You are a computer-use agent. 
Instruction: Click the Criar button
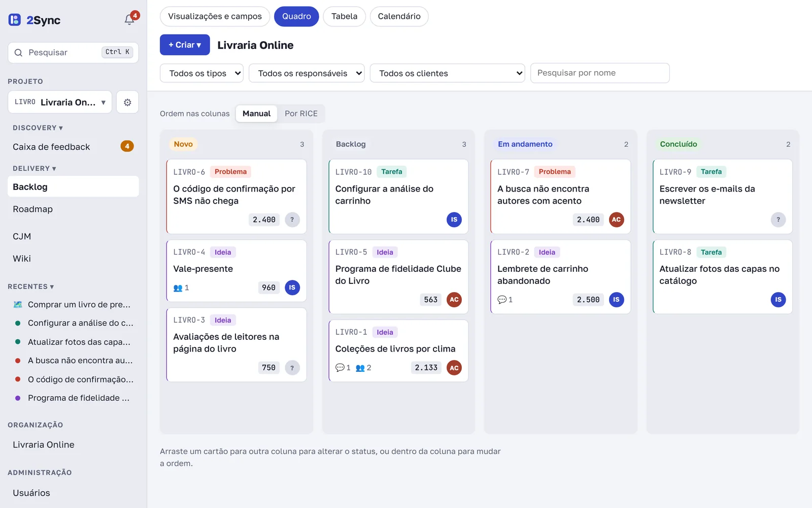(185, 45)
